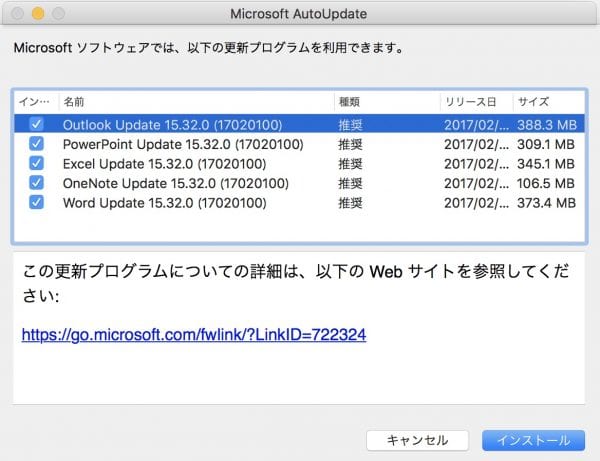Click the 106.5 MB size value
The image size is (600, 461).
coord(546,184)
